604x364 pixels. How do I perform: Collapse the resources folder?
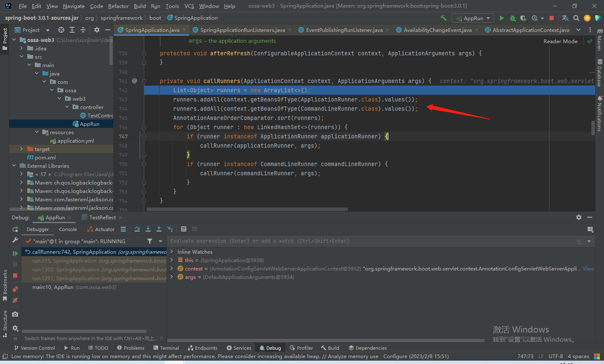[x=36, y=132]
